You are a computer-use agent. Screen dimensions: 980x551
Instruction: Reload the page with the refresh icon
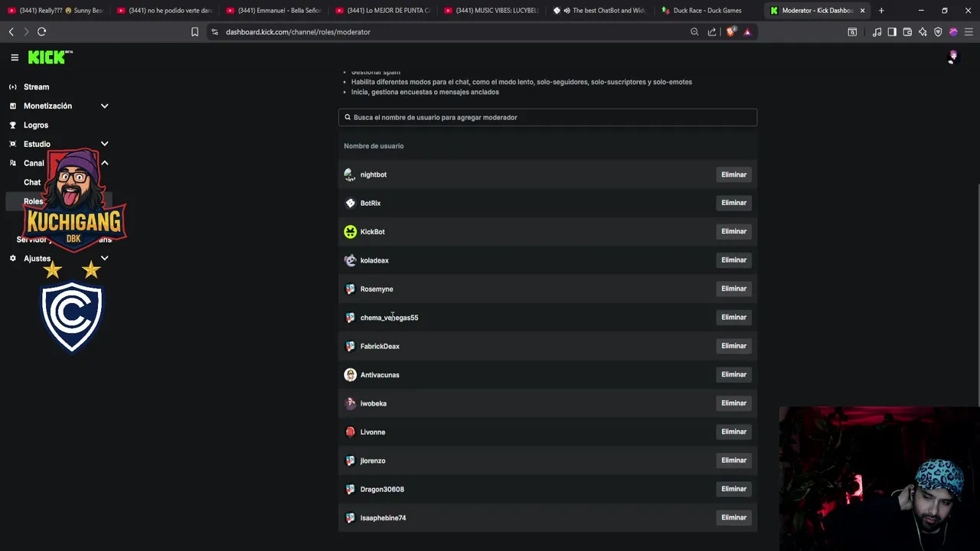42,32
